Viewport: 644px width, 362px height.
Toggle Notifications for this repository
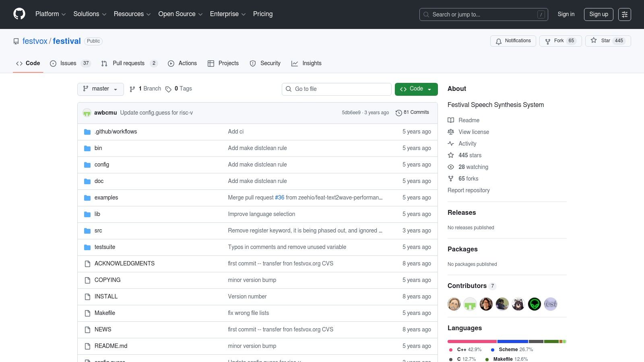click(513, 41)
